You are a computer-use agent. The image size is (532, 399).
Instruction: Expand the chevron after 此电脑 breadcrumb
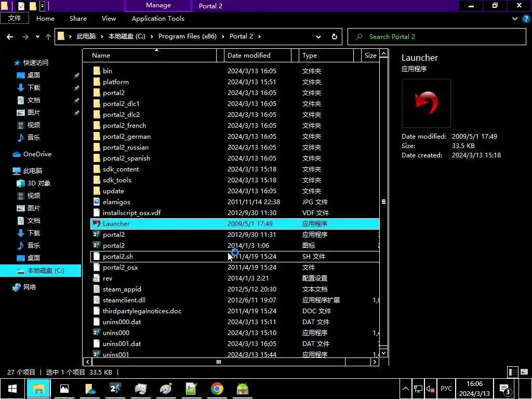[x=102, y=36]
